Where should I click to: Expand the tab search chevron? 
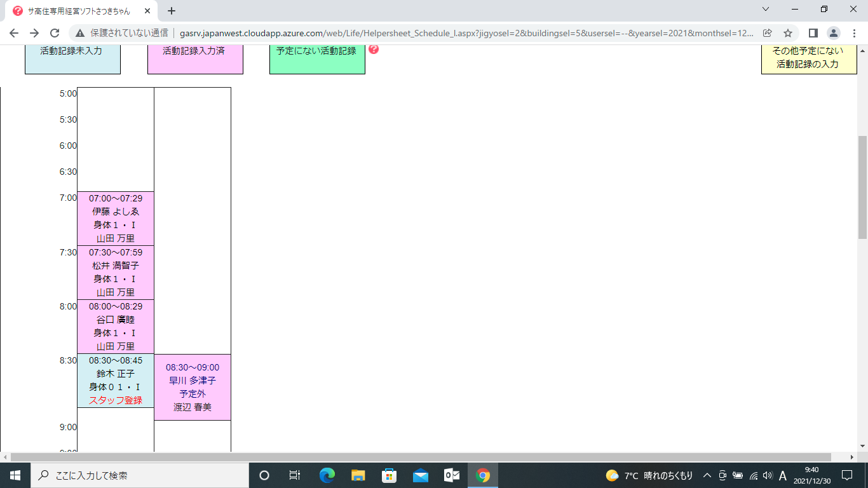766,10
